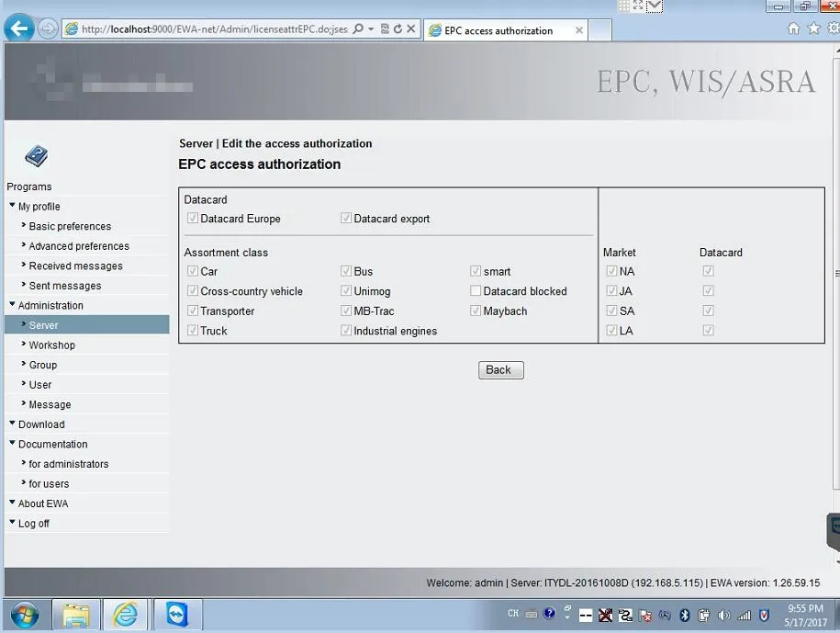Click the Bluetooth tray icon
Viewport: 840px width, 633px height.
pos(684,616)
